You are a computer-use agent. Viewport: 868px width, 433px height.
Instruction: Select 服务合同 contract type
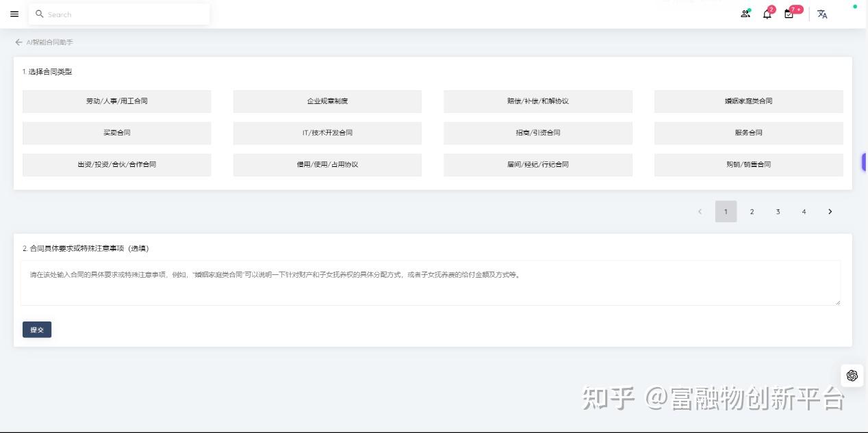[x=749, y=133]
